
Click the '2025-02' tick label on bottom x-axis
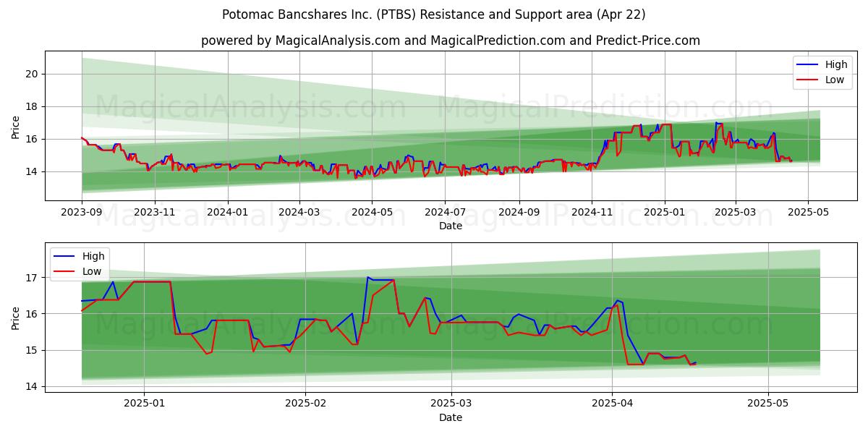[305, 404]
